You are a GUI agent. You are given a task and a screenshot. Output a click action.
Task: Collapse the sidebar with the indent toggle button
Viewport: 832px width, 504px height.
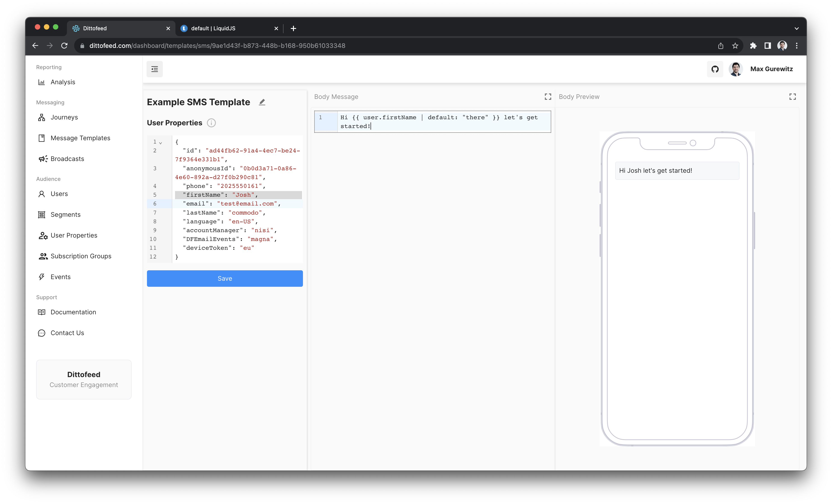155,69
